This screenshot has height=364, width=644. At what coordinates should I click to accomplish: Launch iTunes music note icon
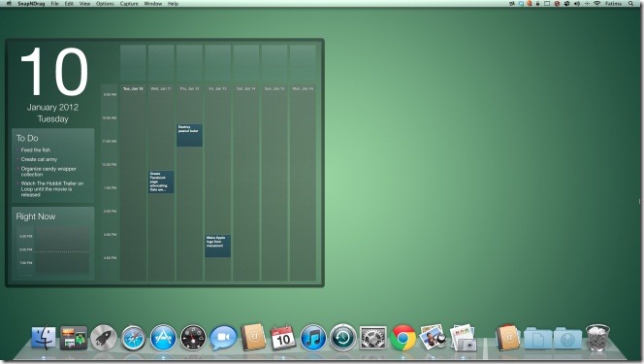(x=313, y=338)
